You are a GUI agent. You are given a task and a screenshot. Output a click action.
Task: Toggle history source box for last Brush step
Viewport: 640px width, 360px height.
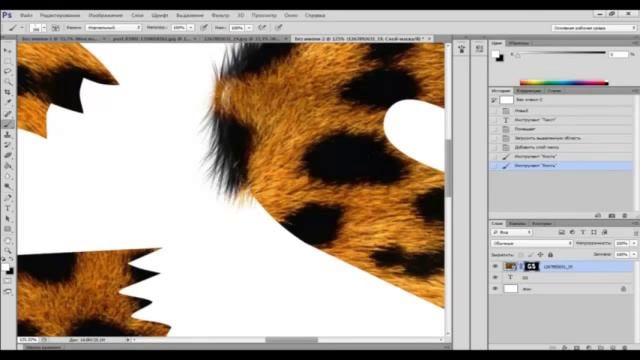click(x=494, y=166)
